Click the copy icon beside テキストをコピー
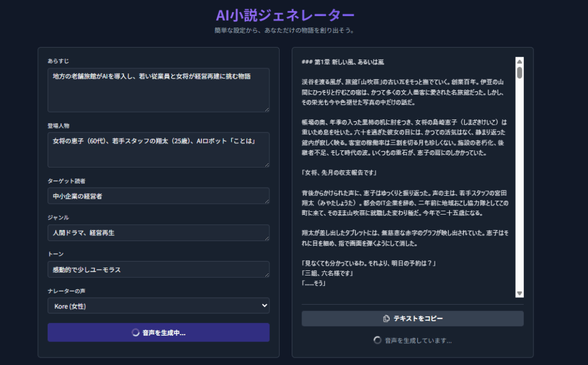Screen dimensions: 588x365 pyautogui.click(x=386, y=319)
